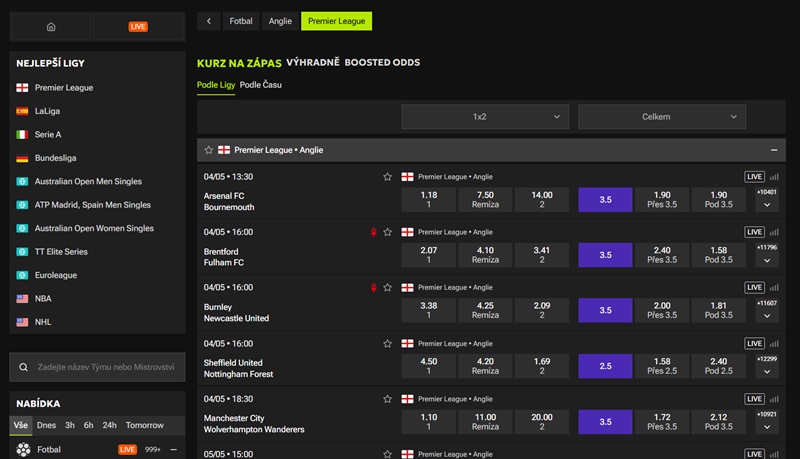Click the back arrow in breadcrumb
Image resolution: width=800 pixels, height=459 pixels.
209,21
